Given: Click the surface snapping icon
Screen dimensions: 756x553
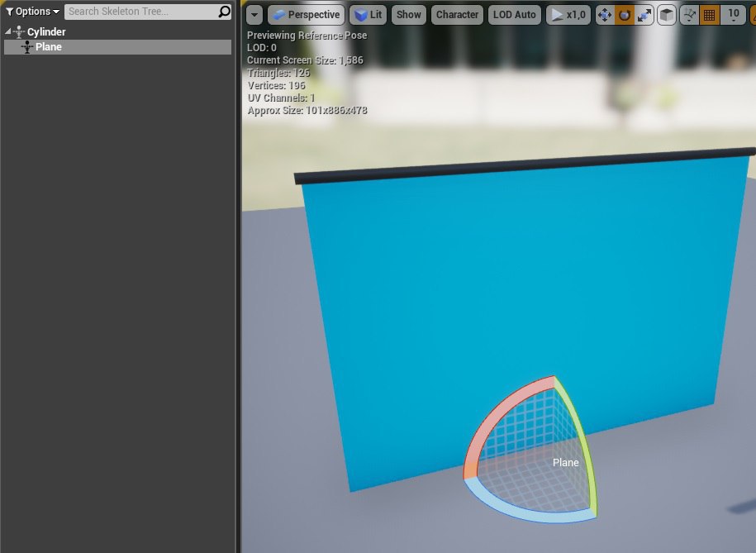Looking at the screenshot, I should click(x=689, y=15).
